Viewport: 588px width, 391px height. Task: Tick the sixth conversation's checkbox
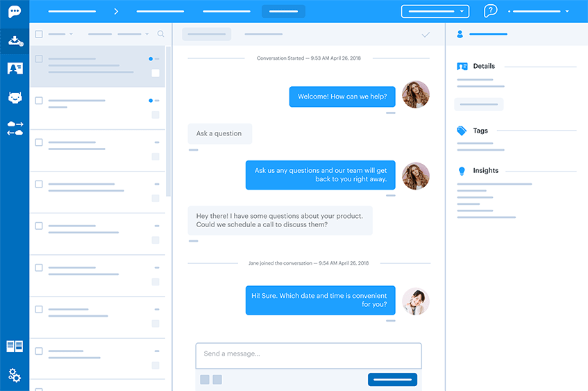click(x=39, y=267)
